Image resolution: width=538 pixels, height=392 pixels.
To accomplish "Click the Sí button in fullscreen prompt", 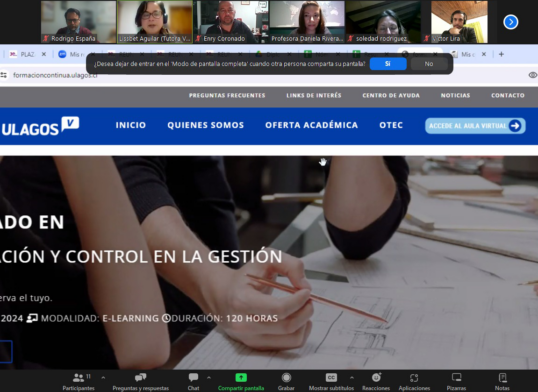I will click(x=388, y=64).
